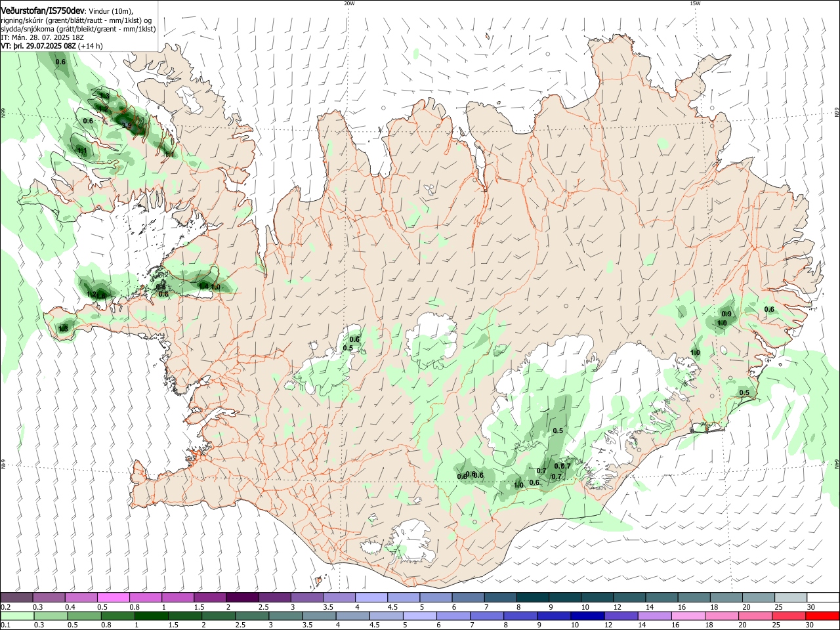The height and width of the screenshot is (630, 840).
Task: Click the 15W longitude label
Action: click(695, 3)
